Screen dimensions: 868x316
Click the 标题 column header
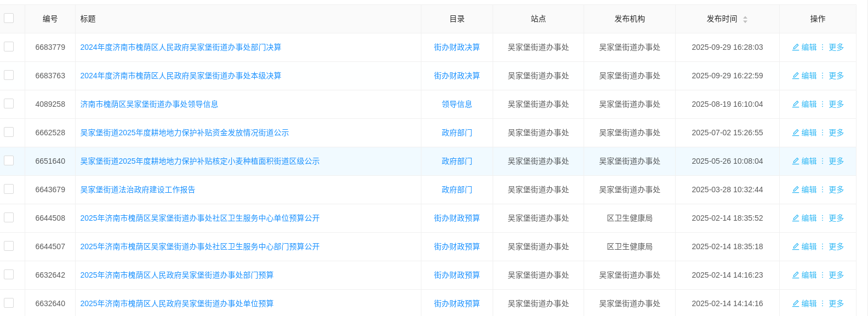coord(88,19)
